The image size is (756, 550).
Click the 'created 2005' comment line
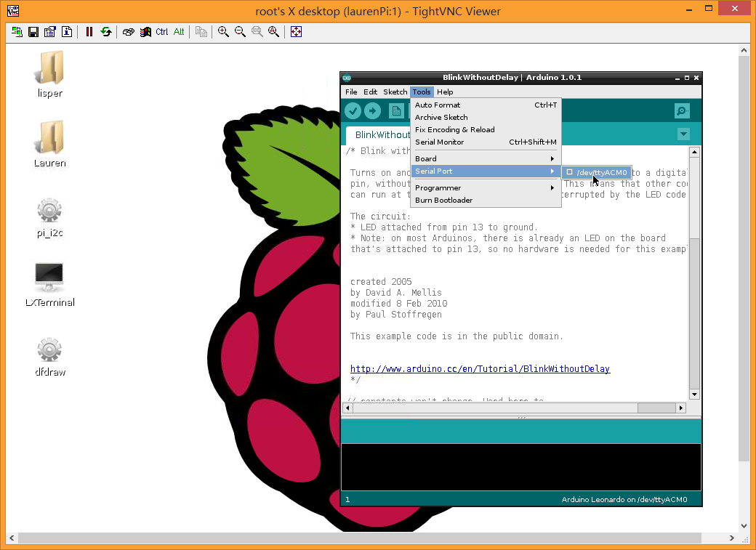(x=381, y=281)
